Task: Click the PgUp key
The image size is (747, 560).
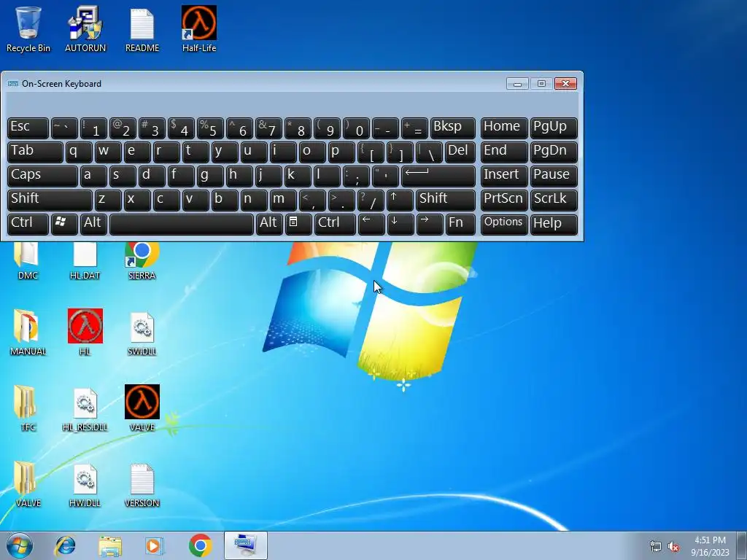Action: click(x=554, y=128)
